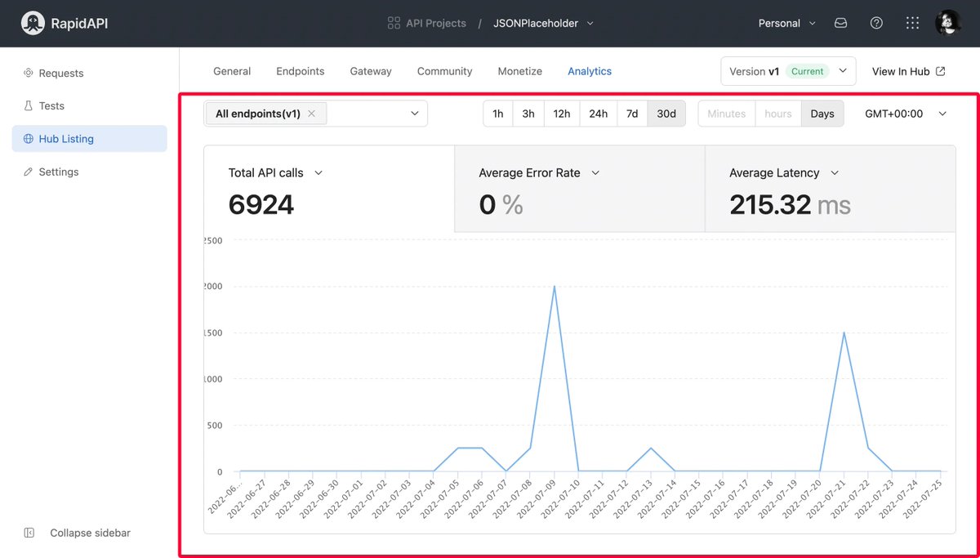Enable the Minutes granularity option
980x558 pixels.
tap(726, 114)
